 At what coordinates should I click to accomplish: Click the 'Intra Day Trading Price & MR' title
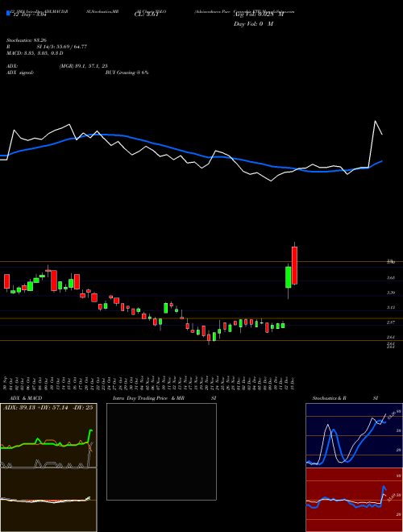pos(149,398)
